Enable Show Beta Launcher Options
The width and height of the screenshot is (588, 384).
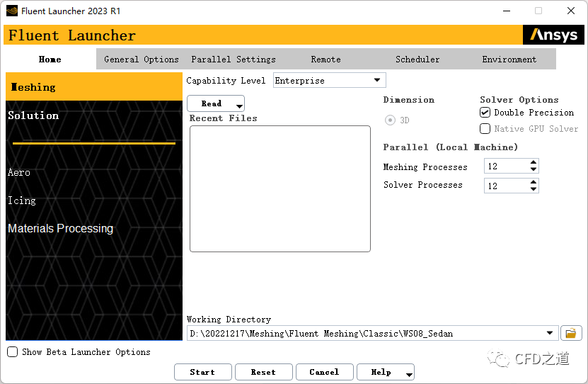click(12, 351)
